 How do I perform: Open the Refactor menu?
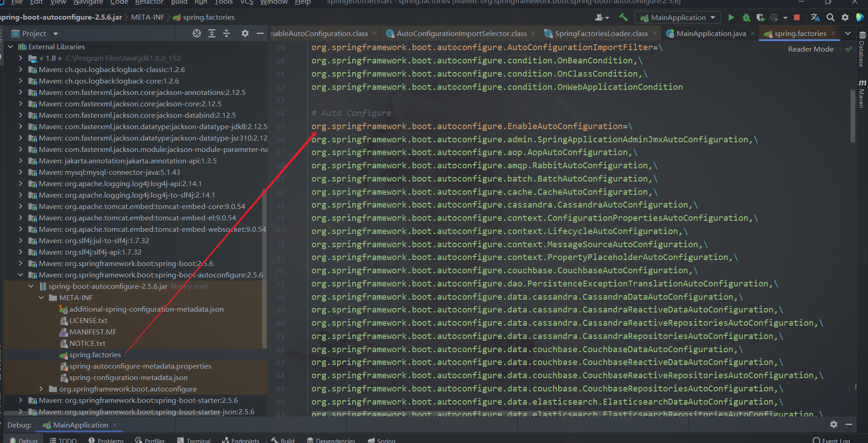pyautogui.click(x=149, y=2)
